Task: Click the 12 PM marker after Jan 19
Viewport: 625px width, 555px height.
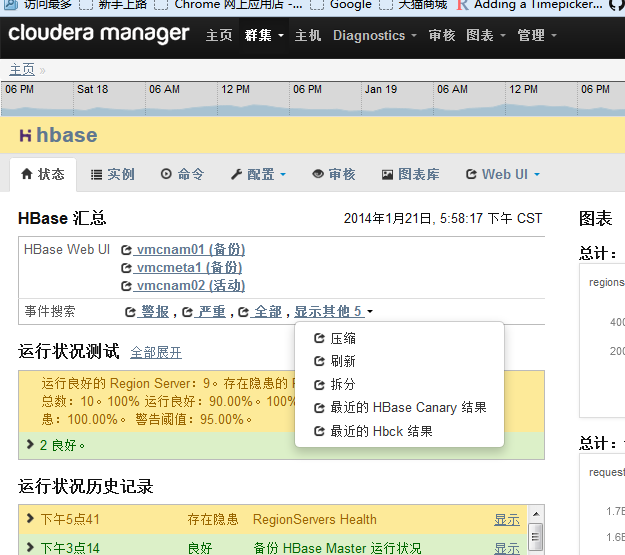Action: [x=523, y=89]
